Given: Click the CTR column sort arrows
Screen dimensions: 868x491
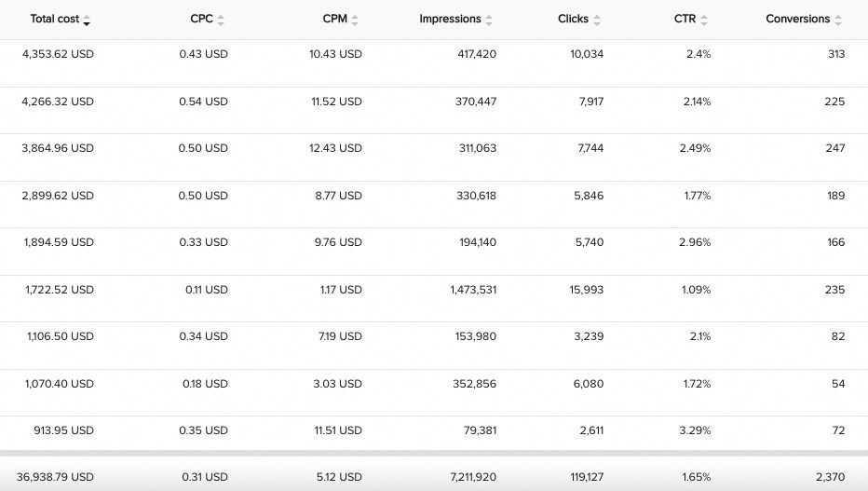Looking at the screenshot, I should [704, 20].
